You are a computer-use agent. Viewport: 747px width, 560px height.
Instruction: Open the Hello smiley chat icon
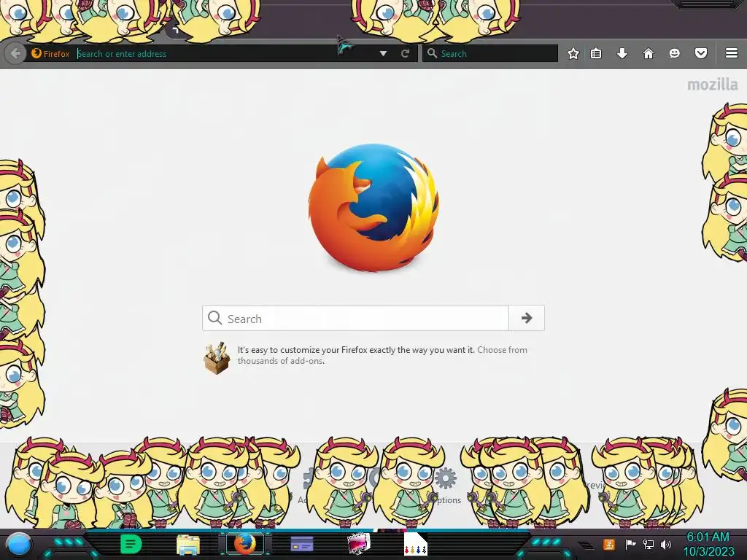tap(674, 53)
